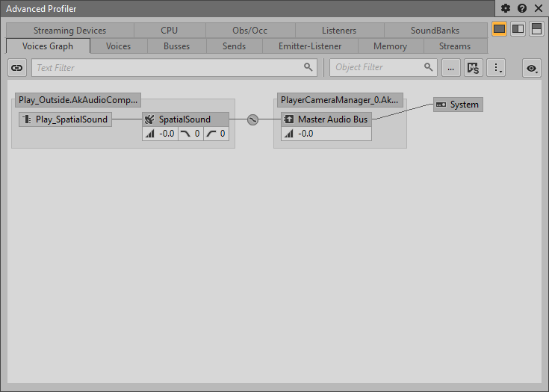549x392 pixels.
Task: Click the Master Audio Bus volume value
Action: [x=305, y=134]
